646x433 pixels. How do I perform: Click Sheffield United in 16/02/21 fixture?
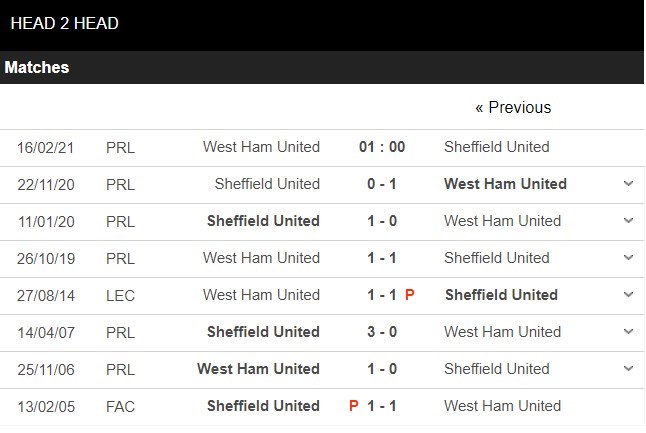(x=497, y=147)
